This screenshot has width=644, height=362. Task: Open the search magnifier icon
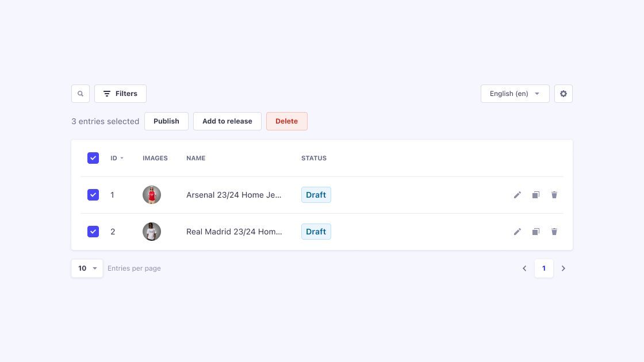[x=80, y=94]
